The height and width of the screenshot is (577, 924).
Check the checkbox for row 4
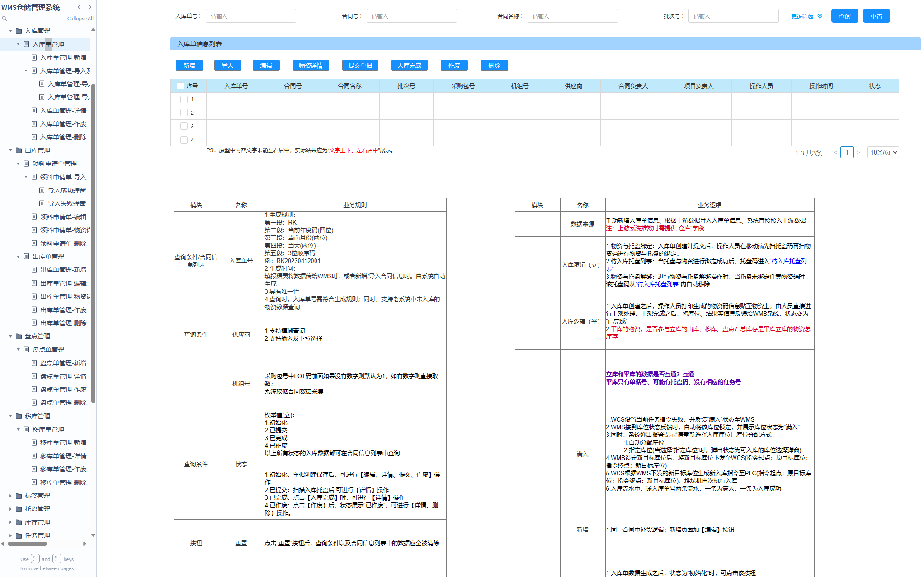pos(184,140)
